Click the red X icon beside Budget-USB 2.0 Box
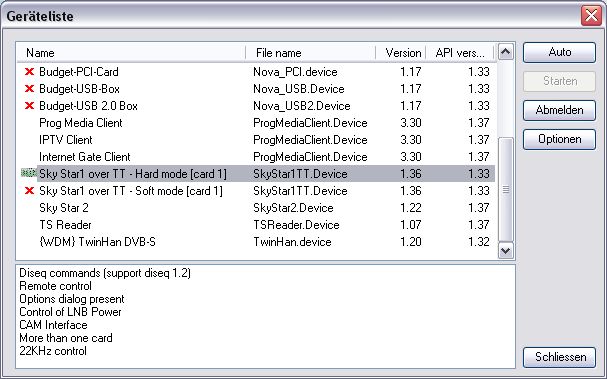Screen dimensions: 607x379 [x=29, y=106]
